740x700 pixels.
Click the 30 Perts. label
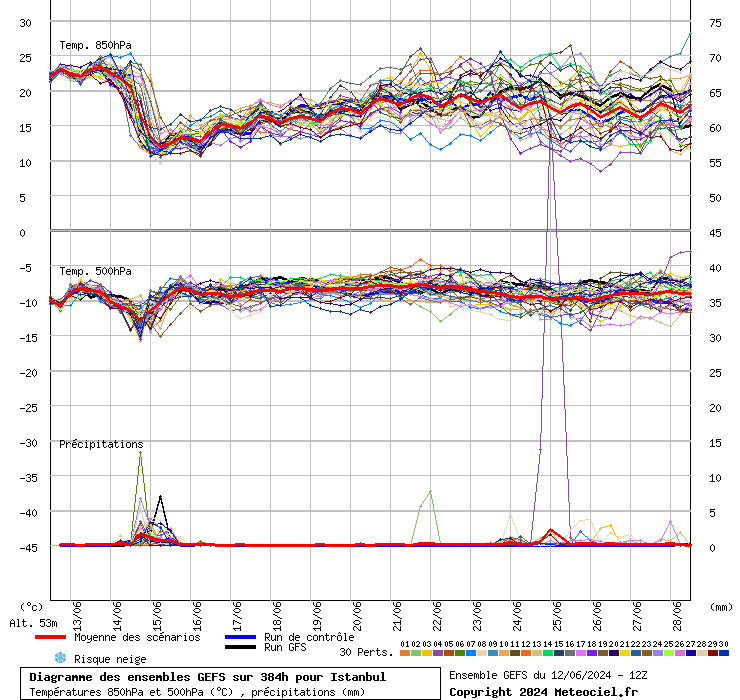pyautogui.click(x=366, y=652)
